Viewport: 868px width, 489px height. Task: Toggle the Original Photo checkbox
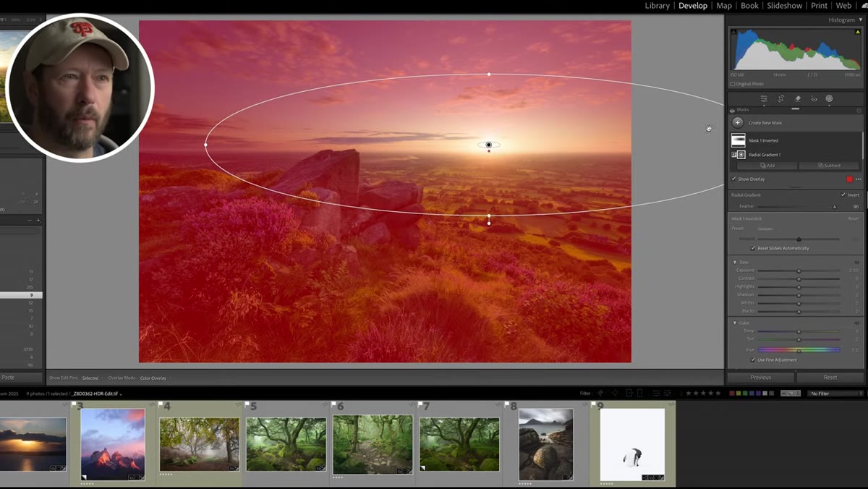pos(732,84)
